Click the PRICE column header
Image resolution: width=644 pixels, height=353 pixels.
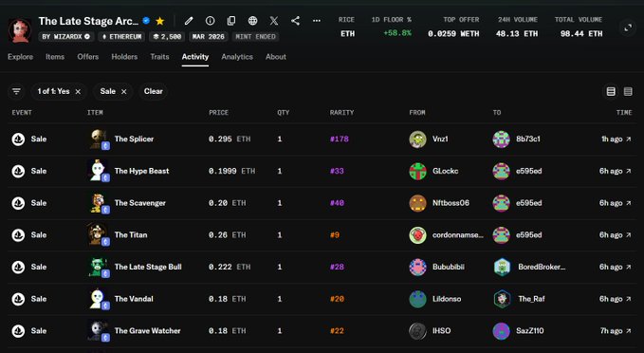pyautogui.click(x=218, y=113)
